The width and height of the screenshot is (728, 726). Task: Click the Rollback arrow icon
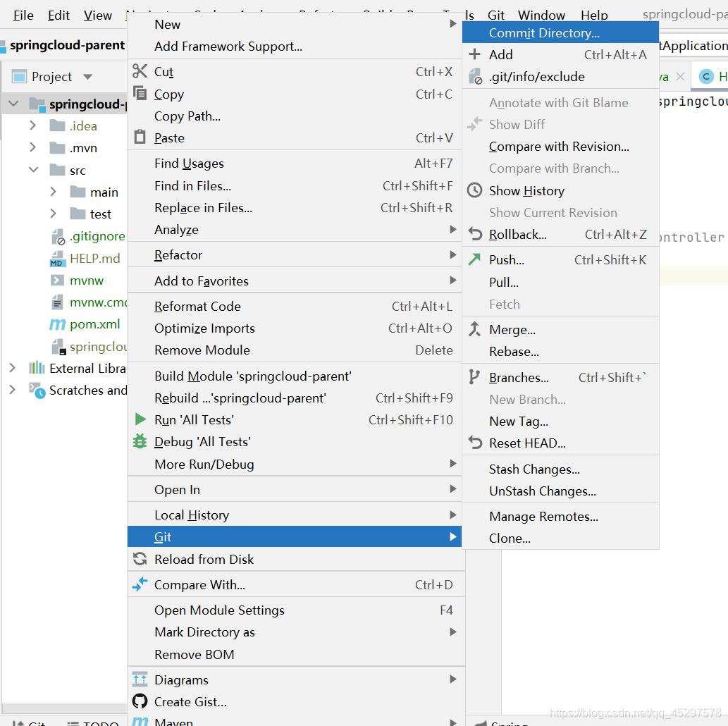pyautogui.click(x=476, y=234)
